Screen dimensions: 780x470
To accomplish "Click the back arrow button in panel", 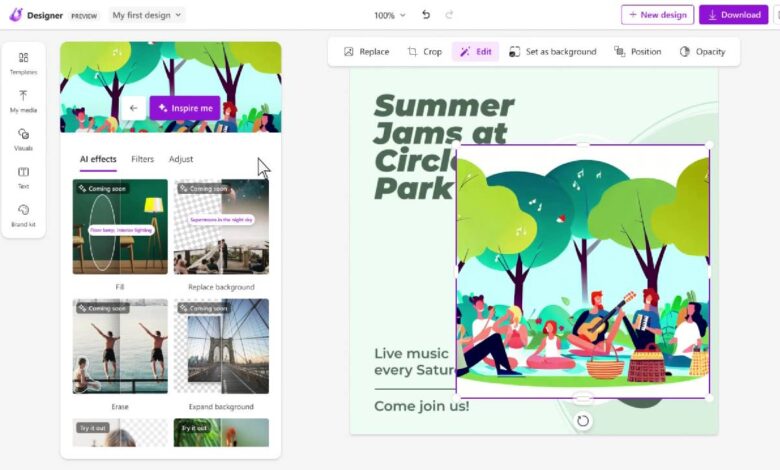I will click(x=133, y=108).
